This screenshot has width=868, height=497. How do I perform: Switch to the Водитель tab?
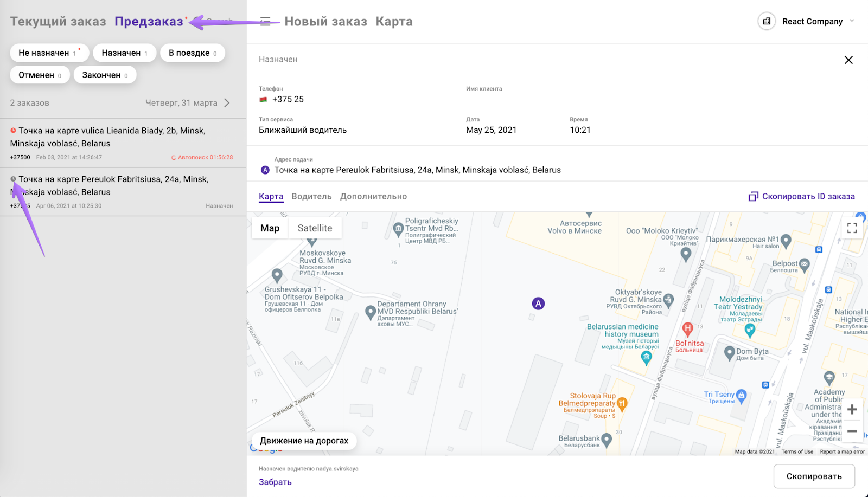pyautogui.click(x=311, y=197)
